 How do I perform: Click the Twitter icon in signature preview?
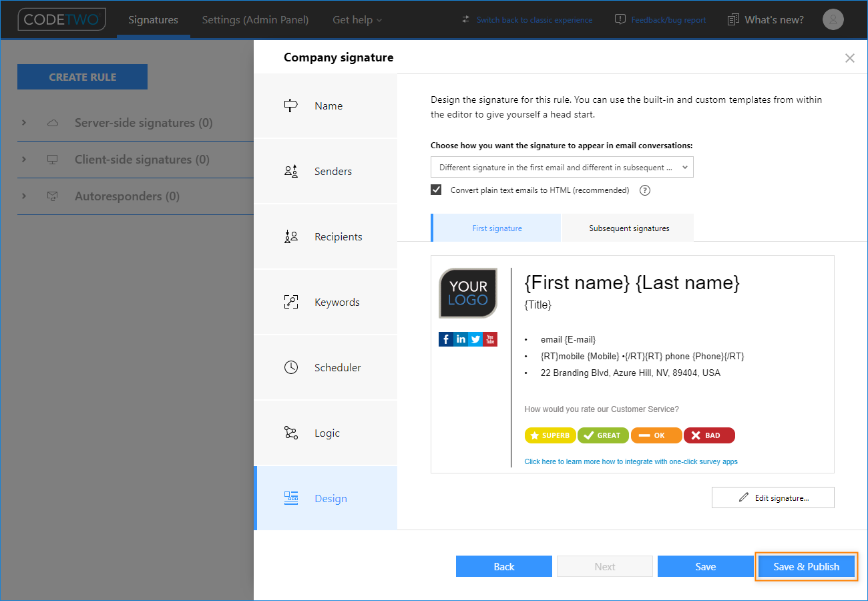[475, 339]
